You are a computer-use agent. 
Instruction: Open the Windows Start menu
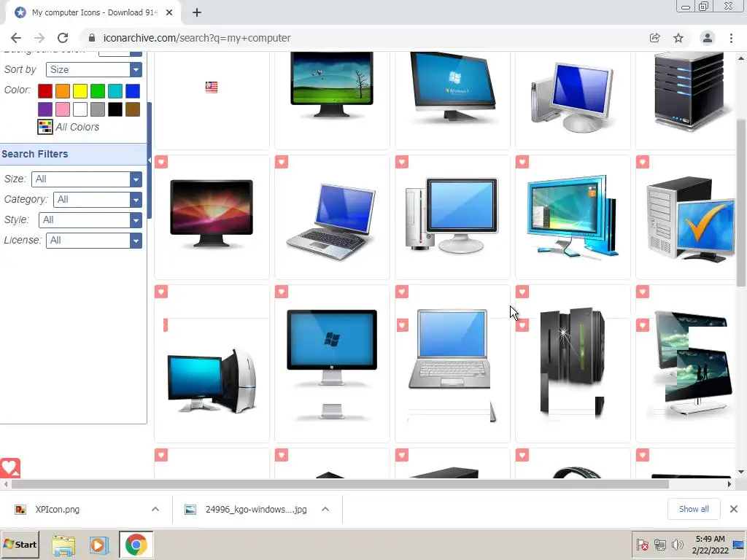pos(20,544)
